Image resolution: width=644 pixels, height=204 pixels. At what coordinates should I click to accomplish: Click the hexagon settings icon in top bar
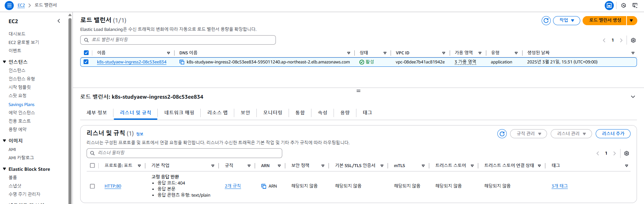[624, 5]
